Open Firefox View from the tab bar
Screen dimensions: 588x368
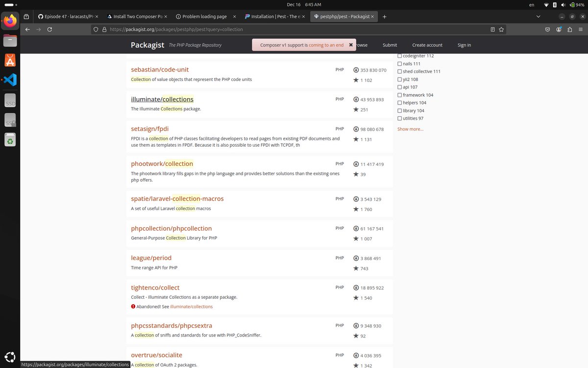pos(26,16)
